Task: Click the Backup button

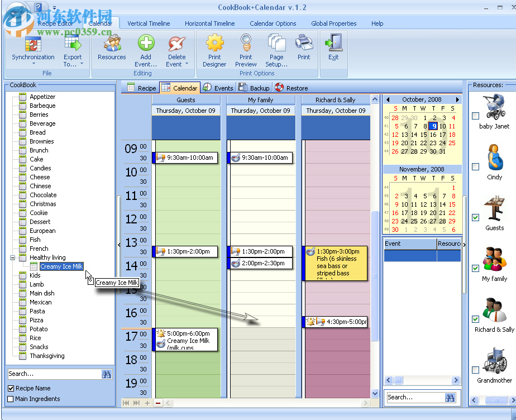Action: pyautogui.click(x=254, y=88)
